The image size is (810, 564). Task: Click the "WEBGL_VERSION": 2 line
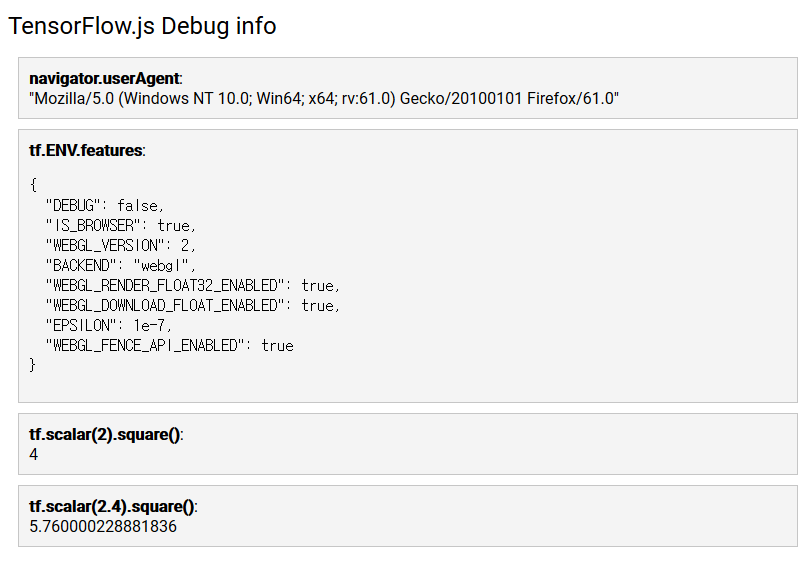pyautogui.click(x=121, y=245)
